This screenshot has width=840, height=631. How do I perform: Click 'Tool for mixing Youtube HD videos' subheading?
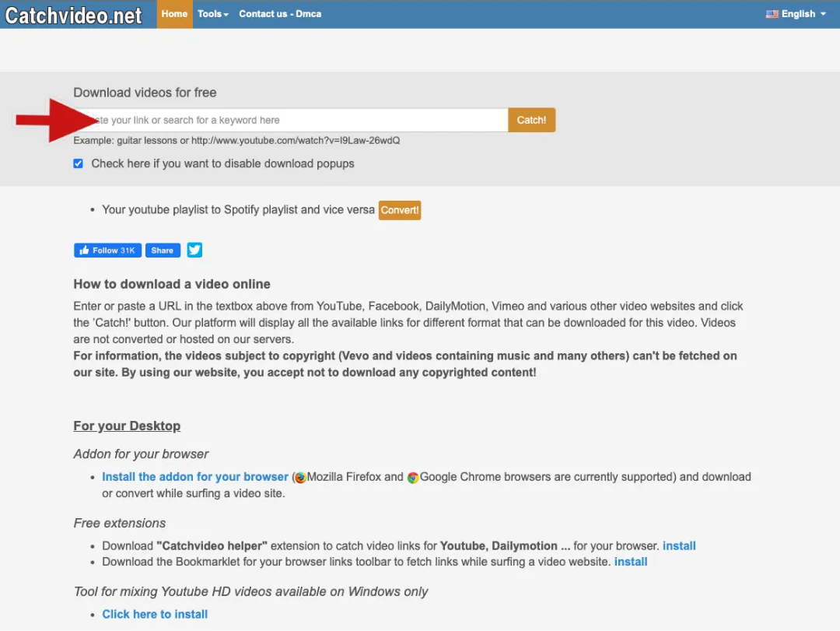coord(250,591)
